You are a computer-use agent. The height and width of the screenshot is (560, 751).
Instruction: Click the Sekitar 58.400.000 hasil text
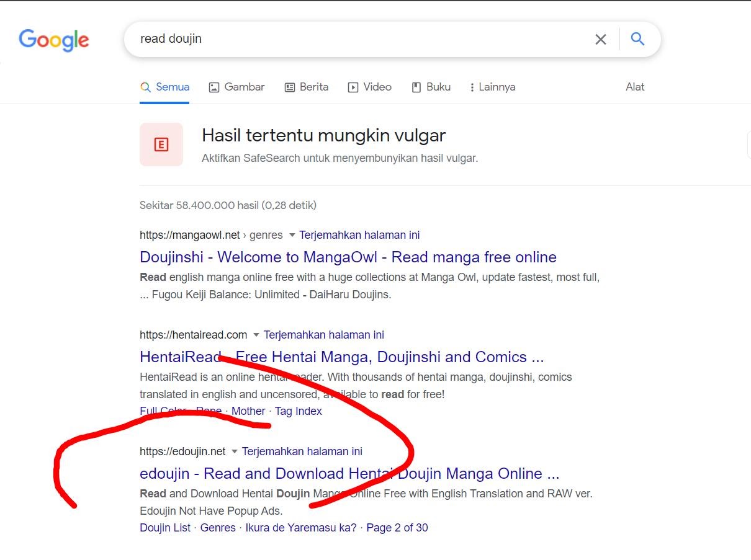coord(228,205)
